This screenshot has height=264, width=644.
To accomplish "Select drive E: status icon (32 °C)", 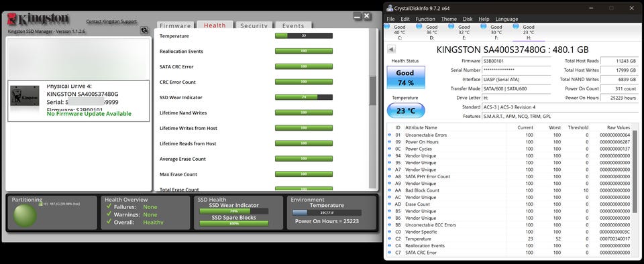I will click(451, 27).
